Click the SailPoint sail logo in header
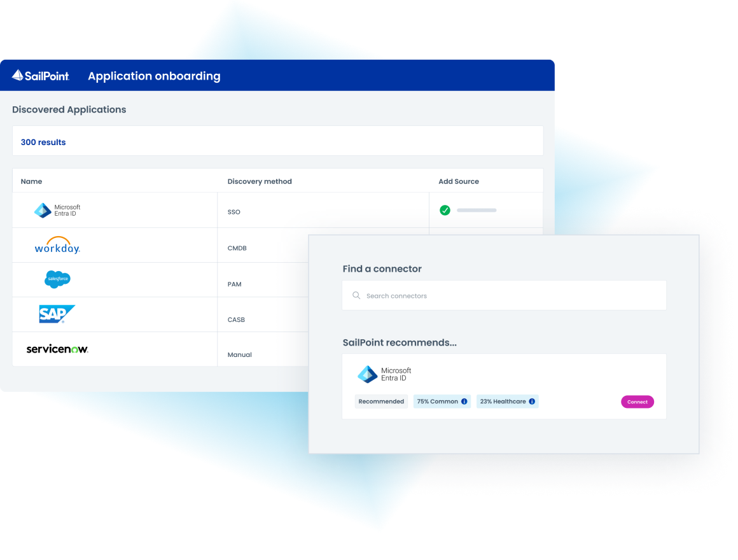This screenshot has height=560, width=738. [17, 75]
